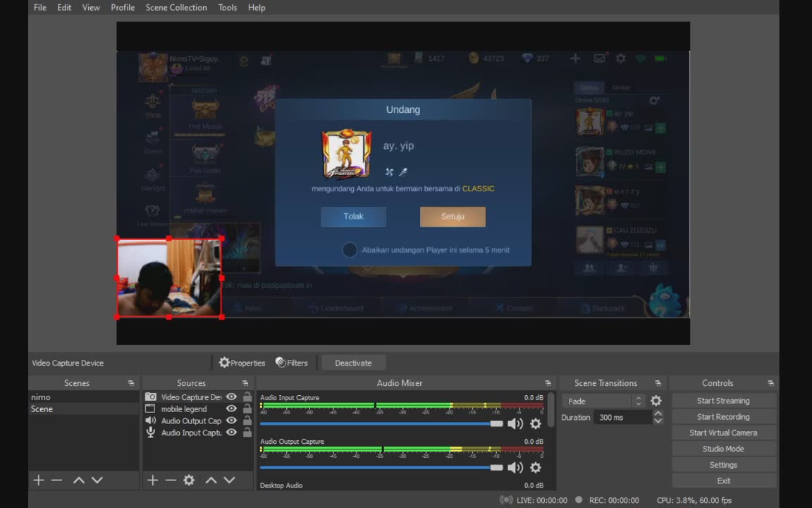This screenshot has width=812, height=508.
Task: Open source properties gear in the Sources toolbar
Action: point(189,480)
